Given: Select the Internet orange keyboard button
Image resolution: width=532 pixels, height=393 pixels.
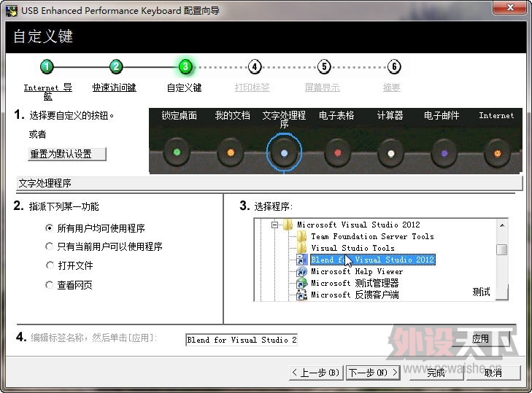Looking at the screenshot, I should [497, 154].
